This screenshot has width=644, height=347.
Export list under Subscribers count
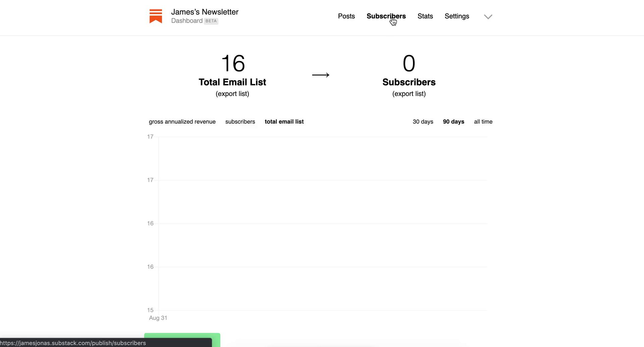409,94
